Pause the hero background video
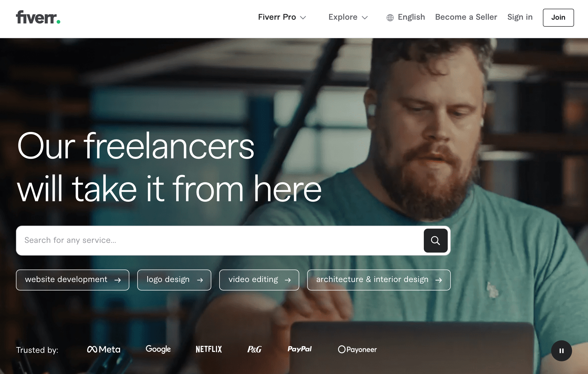Screen dimensions: 588x374 [561, 351]
